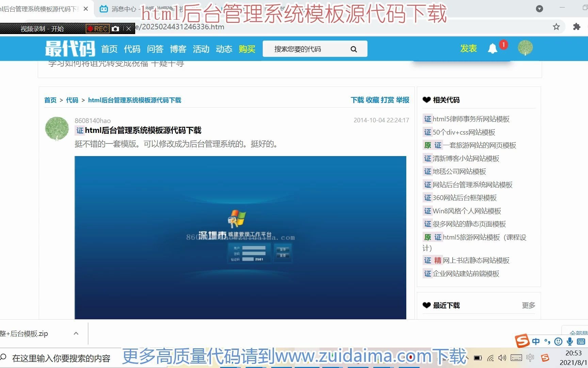This screenshot has height=368, width=588.
Task: Open the taskbar touch keyboard icon
Action: (x=516, y=358)
